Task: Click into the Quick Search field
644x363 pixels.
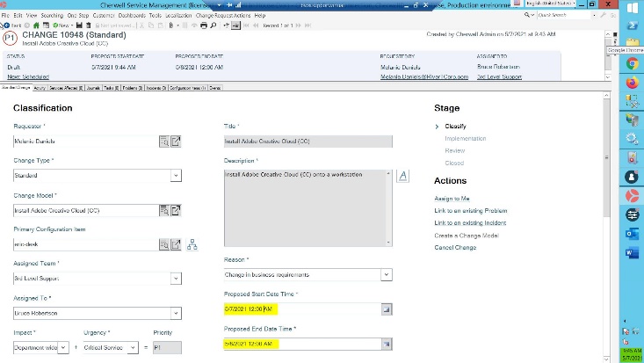Action: click(x=567, y=15)
